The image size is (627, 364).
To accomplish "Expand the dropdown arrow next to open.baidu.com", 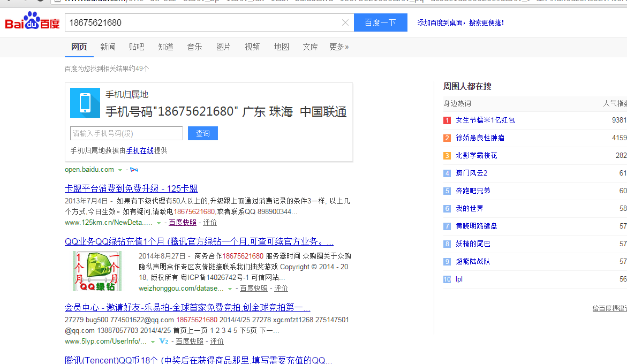I will (120, 170).
